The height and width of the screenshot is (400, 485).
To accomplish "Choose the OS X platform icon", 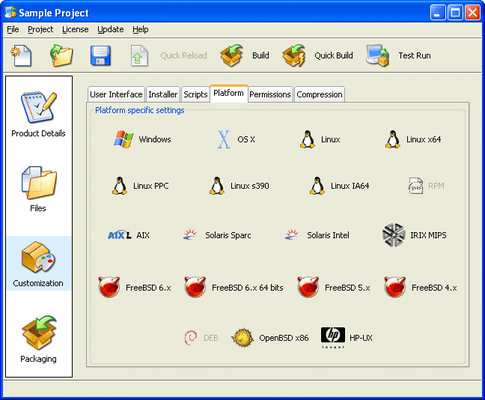I will pyautogui.click(x=224, y=139).
